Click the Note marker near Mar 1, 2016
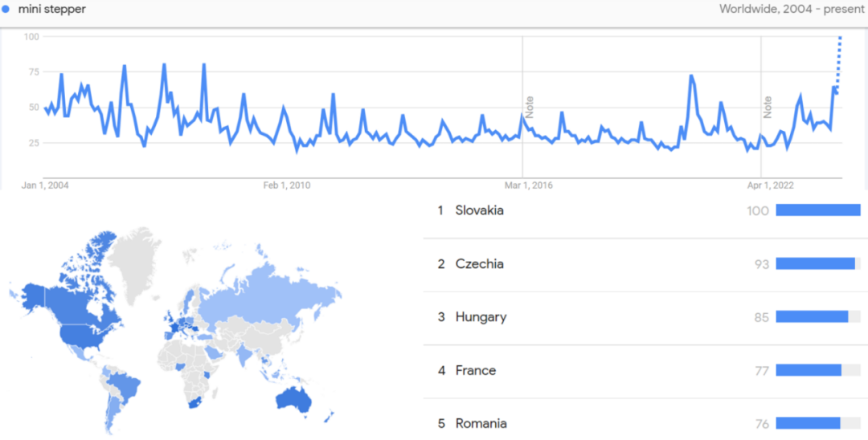Image resolution: width=868 pixels, height=440 pixels. [529, 107]
